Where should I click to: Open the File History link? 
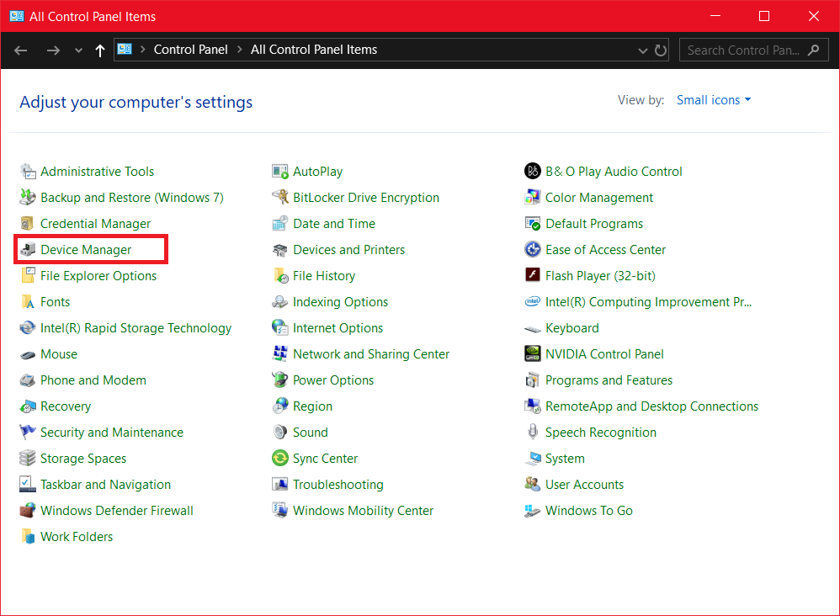(323, 276)
